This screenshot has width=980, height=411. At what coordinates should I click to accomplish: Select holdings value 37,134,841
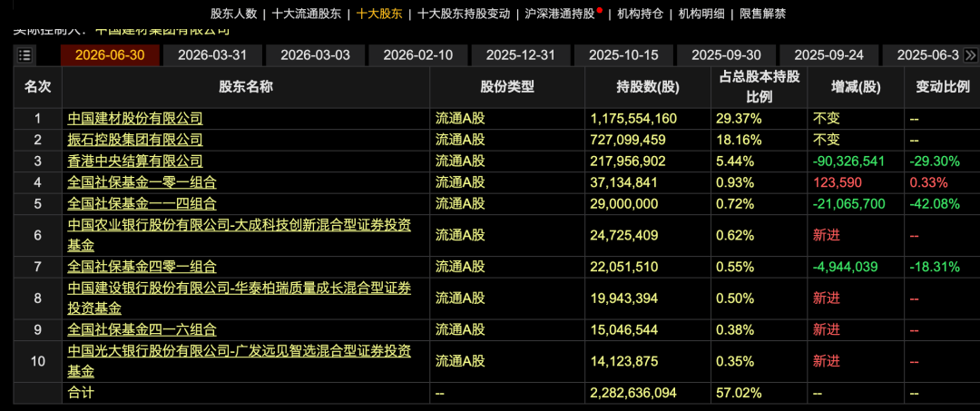(623, 182)
